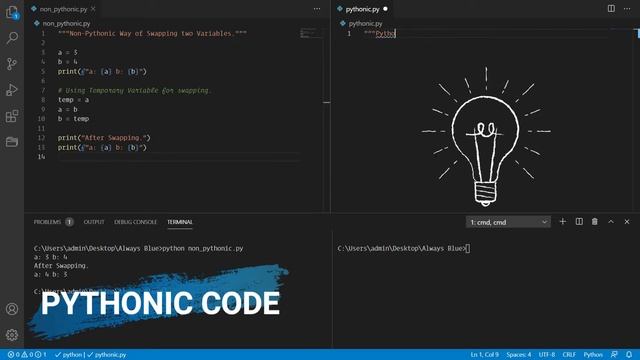Click the 'temp = a' code line
The width and height of the screenshot is (640, 360).
point(73,100)
